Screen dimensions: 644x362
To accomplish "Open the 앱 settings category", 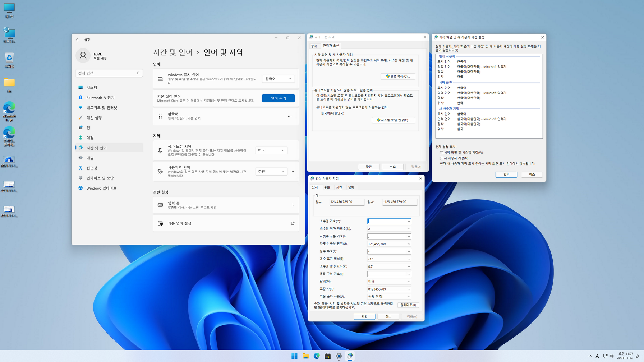I will coord(109,128).
